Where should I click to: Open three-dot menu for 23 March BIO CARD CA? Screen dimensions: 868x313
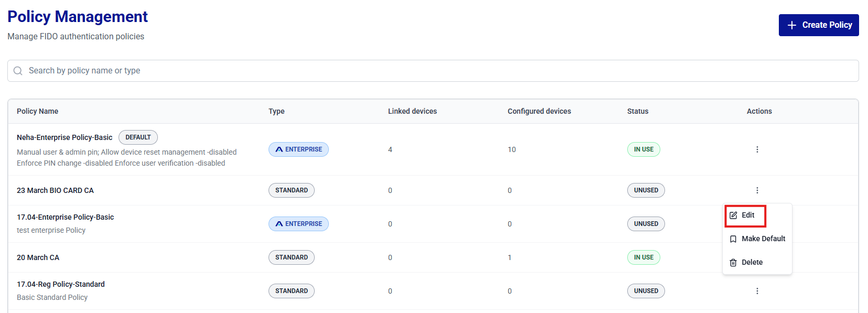(x=757, y=190)
